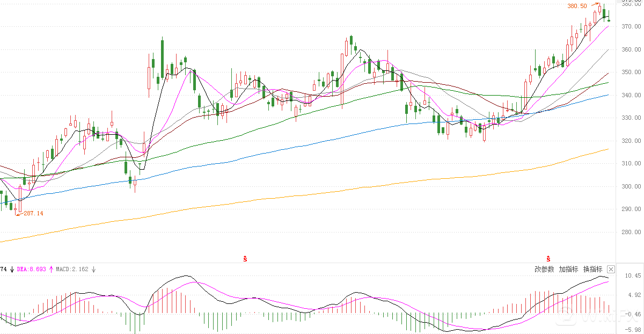Click the 287.14 lowest price label
Screen dimensions: 644x334
(33, 214)
